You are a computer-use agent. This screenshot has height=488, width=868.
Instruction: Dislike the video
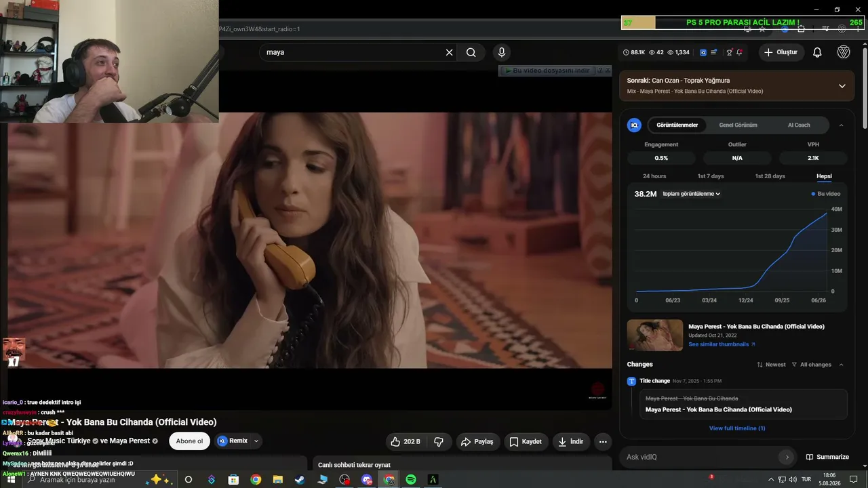[439, 441]
